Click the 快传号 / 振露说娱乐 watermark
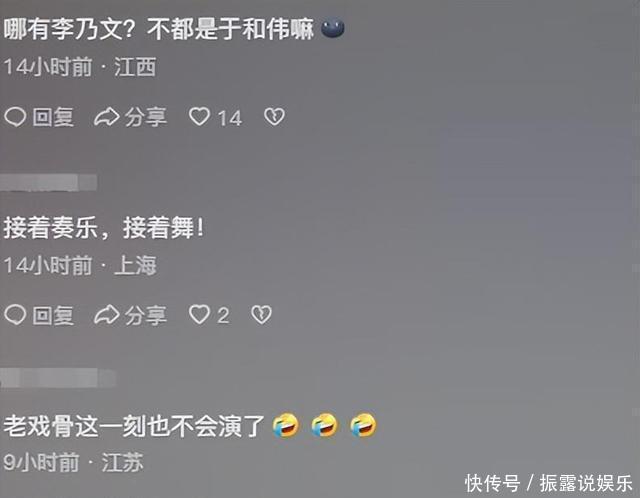This screenshot has height=498, width=640. (x=549, y=483)
